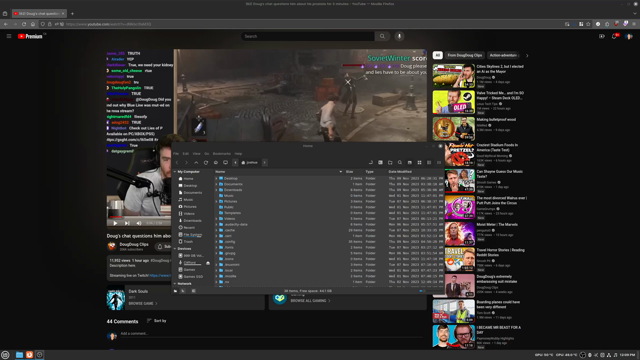Image resolution: width=640 pixels, height=360 pixels.
Task: Eject the removable device in sidebar
Action: coord(208,263)
